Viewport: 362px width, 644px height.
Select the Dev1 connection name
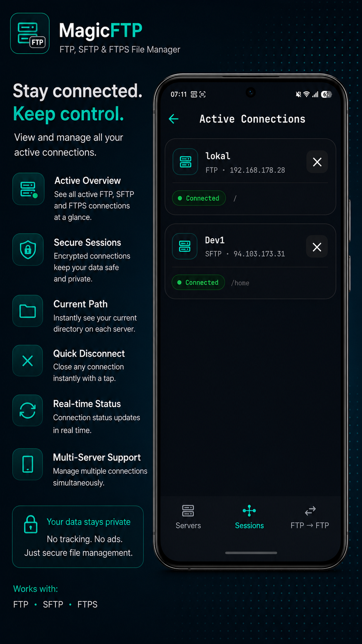click(215, 240)
